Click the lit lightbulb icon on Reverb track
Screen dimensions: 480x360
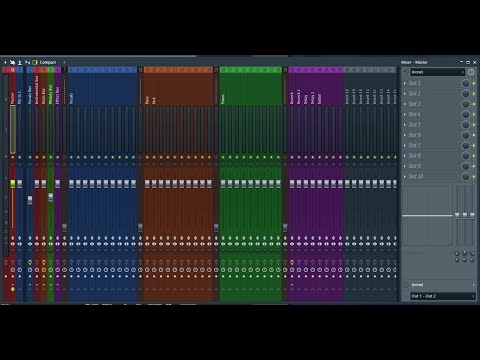pos(292,263)
